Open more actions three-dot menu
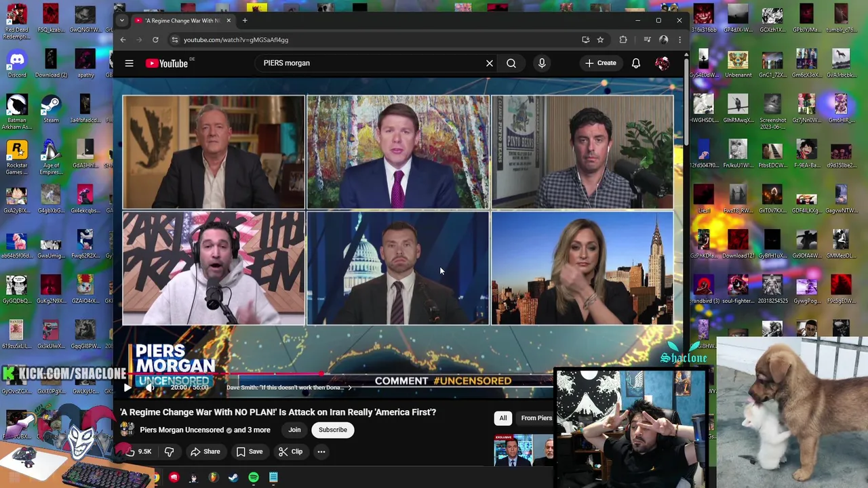 point(321,451)
